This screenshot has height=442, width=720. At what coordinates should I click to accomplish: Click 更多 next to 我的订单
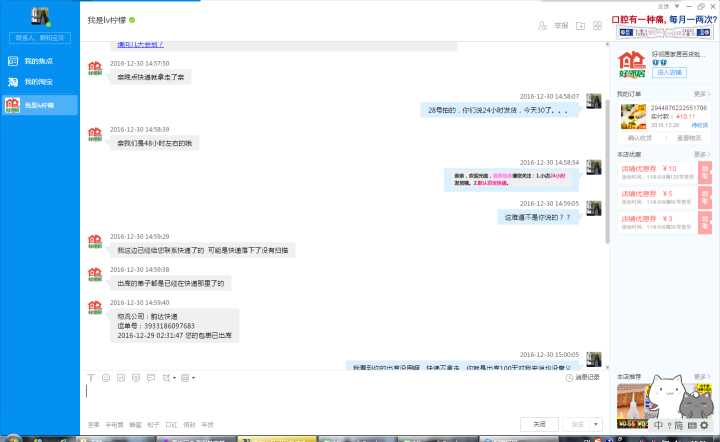pyautogui.click(x=701, y=94)
